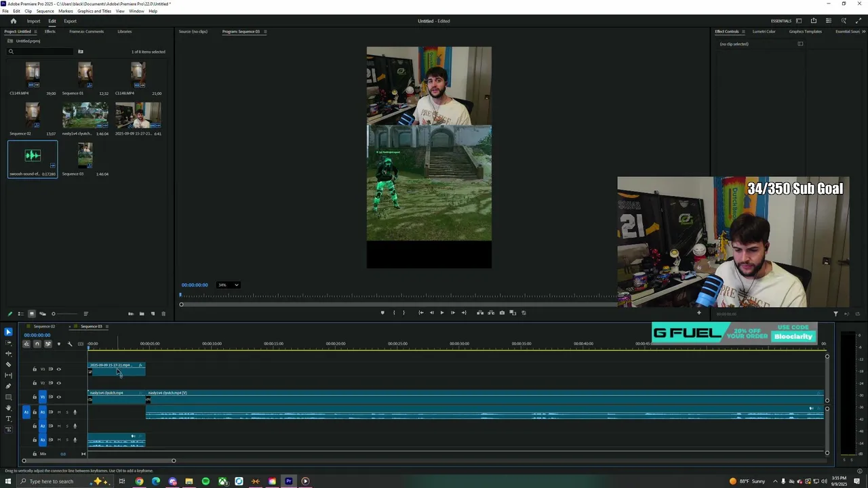Viewport: 868px width, 488px height.
Task: Open zoom level dropdown 34%
Action: (228, 285)
